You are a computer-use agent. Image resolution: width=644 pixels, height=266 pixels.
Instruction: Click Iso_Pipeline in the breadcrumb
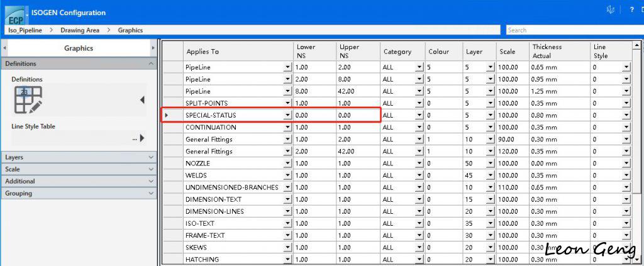click(25, 30)
